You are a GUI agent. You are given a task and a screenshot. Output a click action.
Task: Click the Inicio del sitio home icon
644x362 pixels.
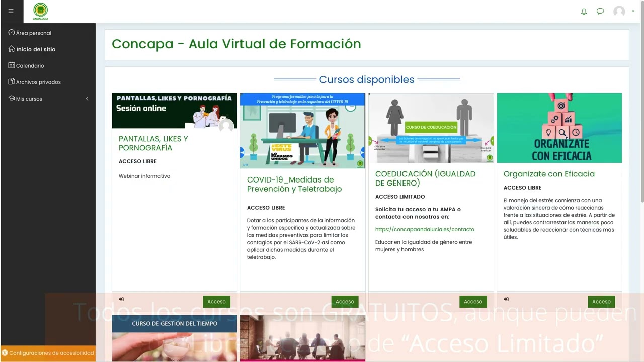click(12, 49)
